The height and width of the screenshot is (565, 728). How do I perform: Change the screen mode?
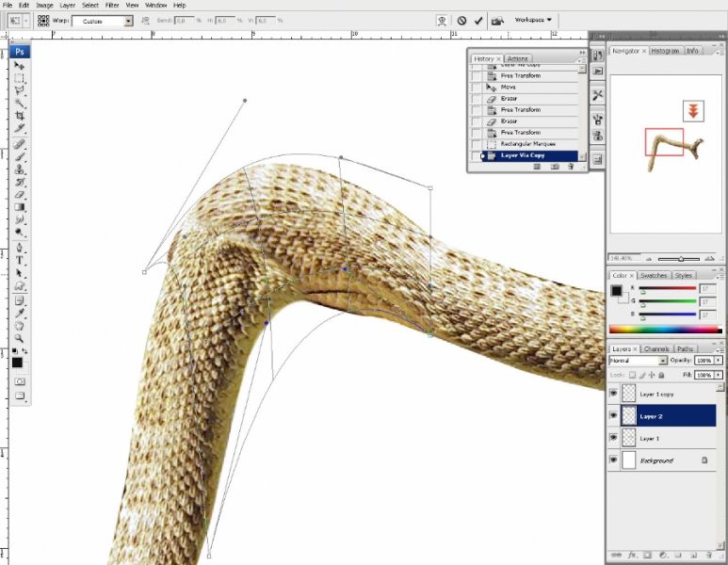coord(20,396)
